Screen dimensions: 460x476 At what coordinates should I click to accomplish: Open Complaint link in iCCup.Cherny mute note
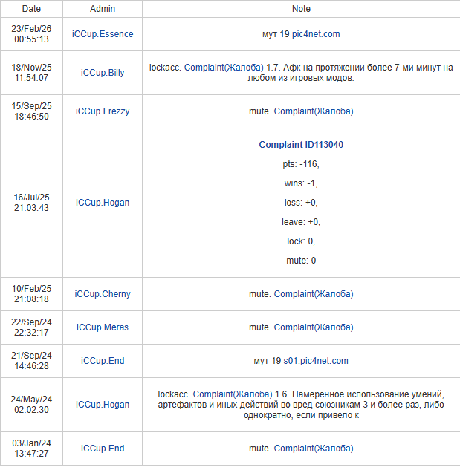pyautogui.click(x=314, y=294)
